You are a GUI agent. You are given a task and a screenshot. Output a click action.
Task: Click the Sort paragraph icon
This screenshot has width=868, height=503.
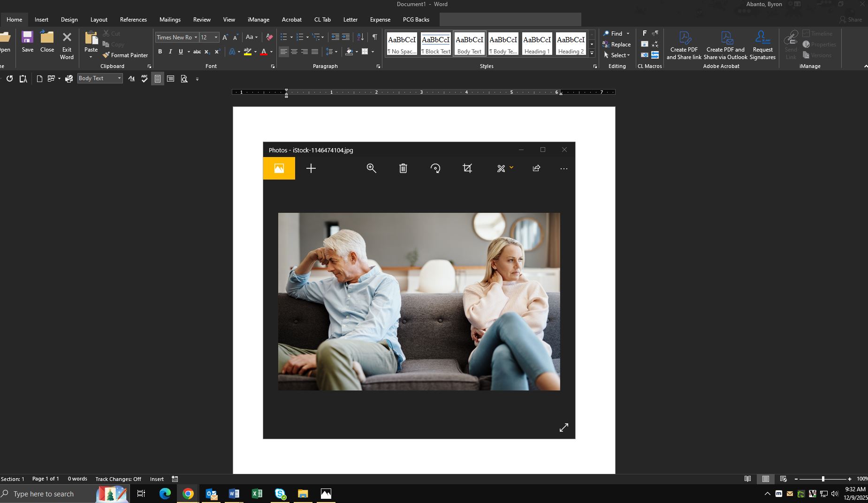pyautogui.click(x=360, y=37)
